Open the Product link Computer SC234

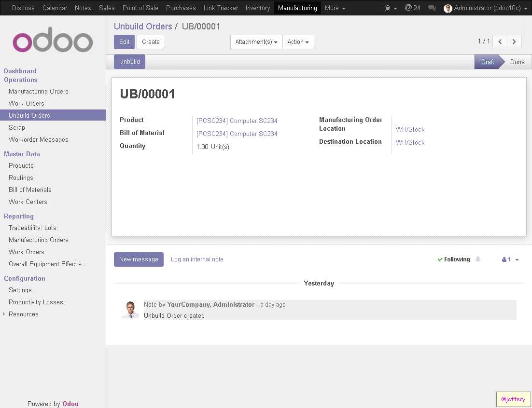[237, 121]
